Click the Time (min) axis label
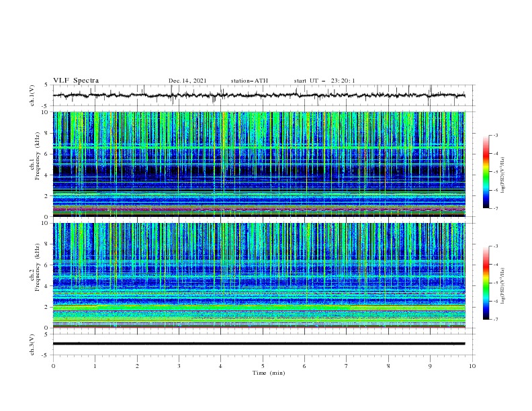Screen dimensions: 532x411 [269, 373]
